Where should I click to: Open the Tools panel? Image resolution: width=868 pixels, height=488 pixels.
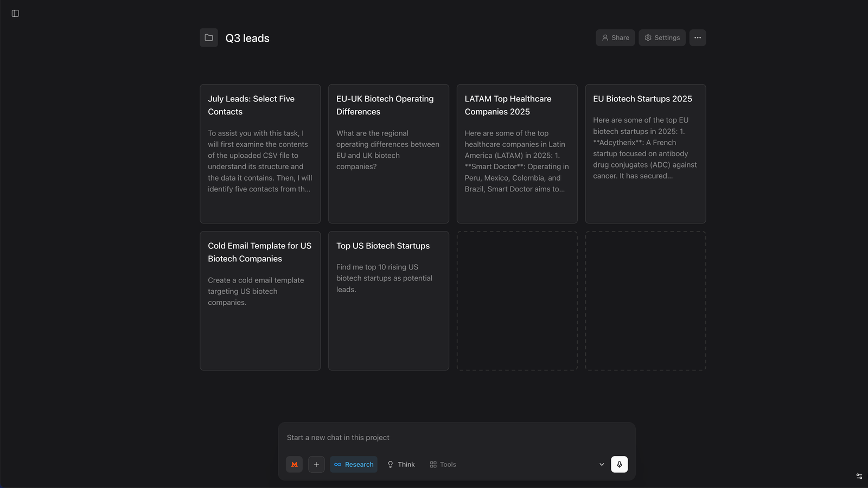pyautogui.click(x=443, y=464)
